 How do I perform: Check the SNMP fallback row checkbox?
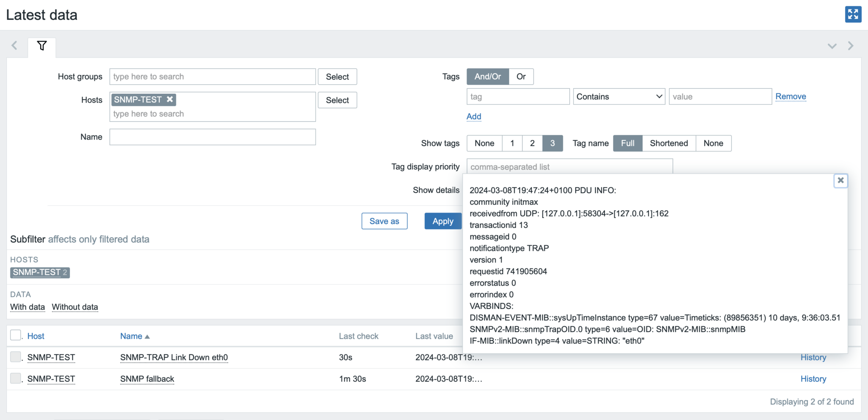click(15, 378)
